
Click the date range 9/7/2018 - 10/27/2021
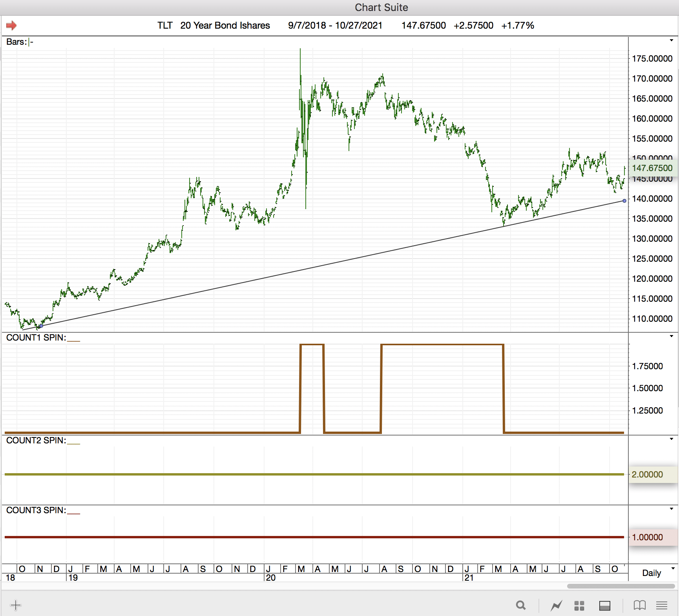(x=335, y=26)
